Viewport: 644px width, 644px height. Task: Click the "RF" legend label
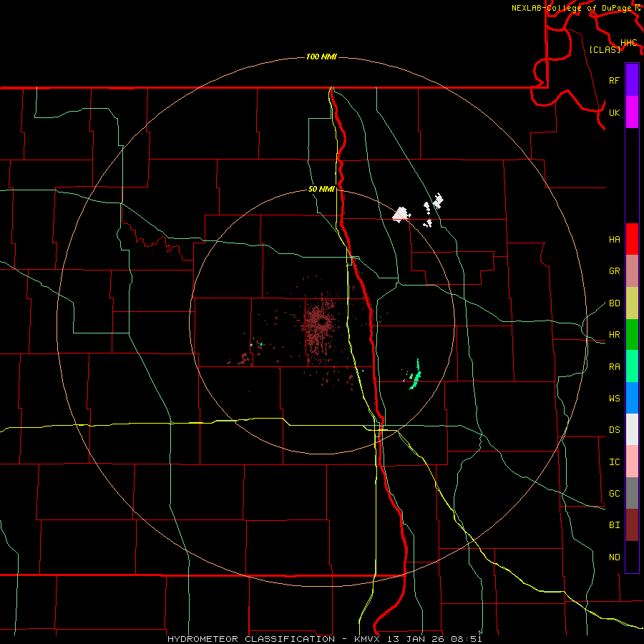click(x=614, y=80)
